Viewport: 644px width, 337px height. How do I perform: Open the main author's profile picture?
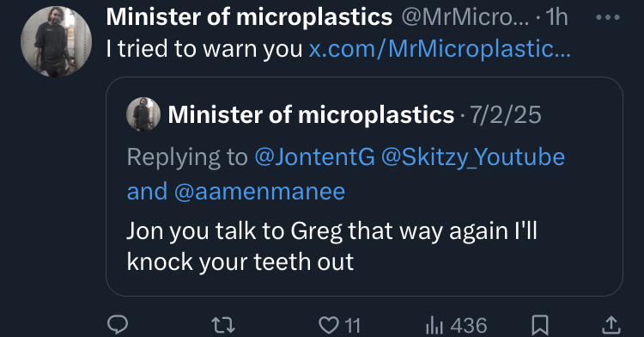(57, 41)
